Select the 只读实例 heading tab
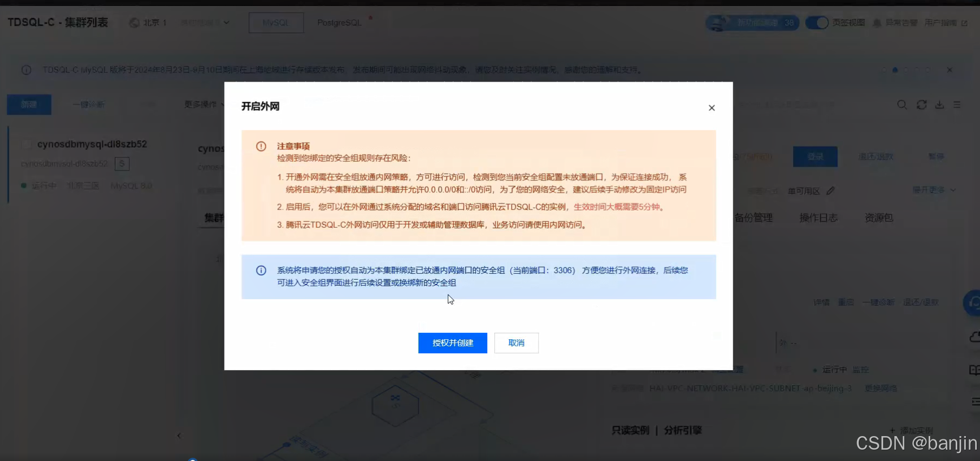Viewport: 980px width, 461px height. click(x=630, y=431)
